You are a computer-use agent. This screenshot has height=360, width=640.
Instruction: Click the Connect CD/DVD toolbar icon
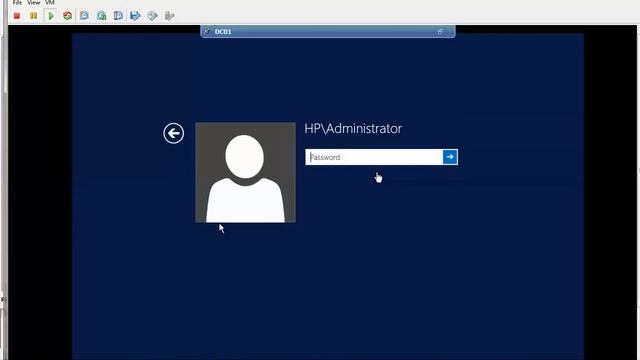click(152, 16)
